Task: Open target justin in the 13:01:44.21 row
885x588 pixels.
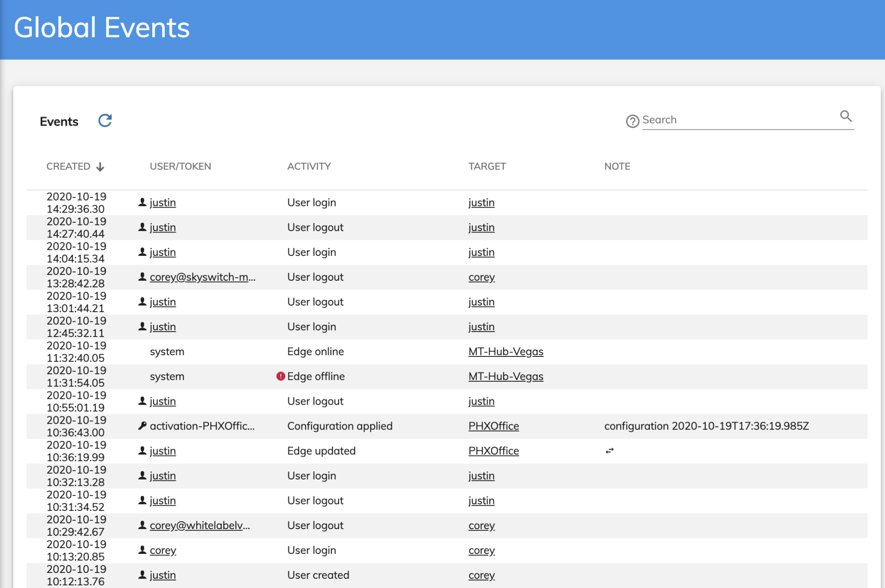Action: click(481, 302)
